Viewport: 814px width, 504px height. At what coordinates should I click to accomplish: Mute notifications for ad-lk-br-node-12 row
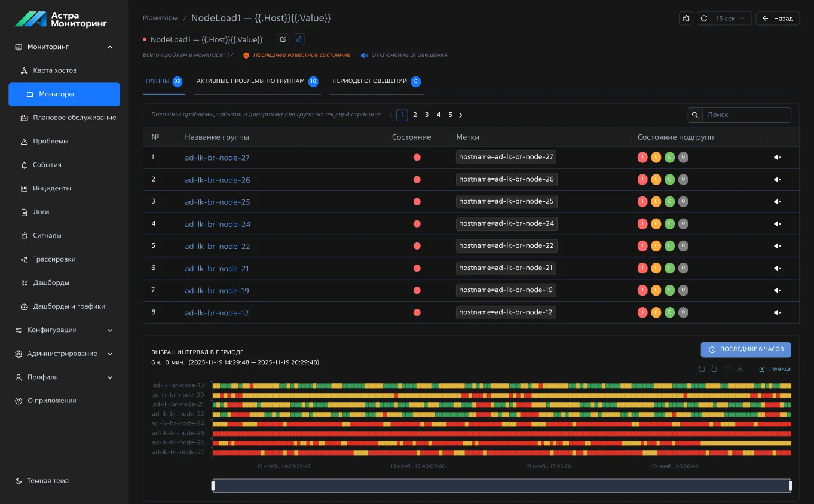(778, 312)
